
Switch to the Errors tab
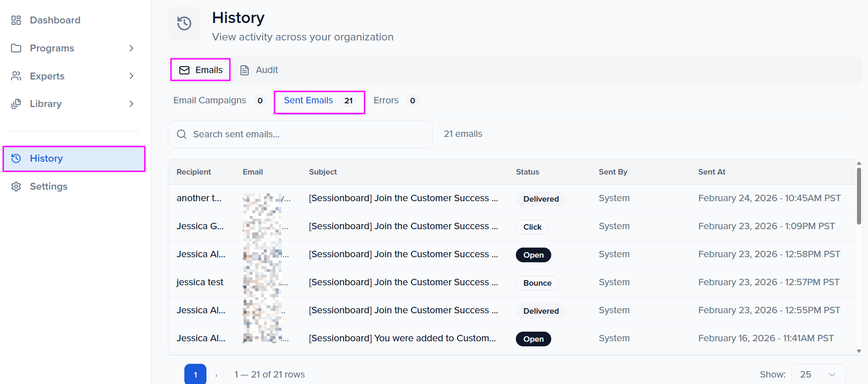pyautogui.click(x=386, y=101)
